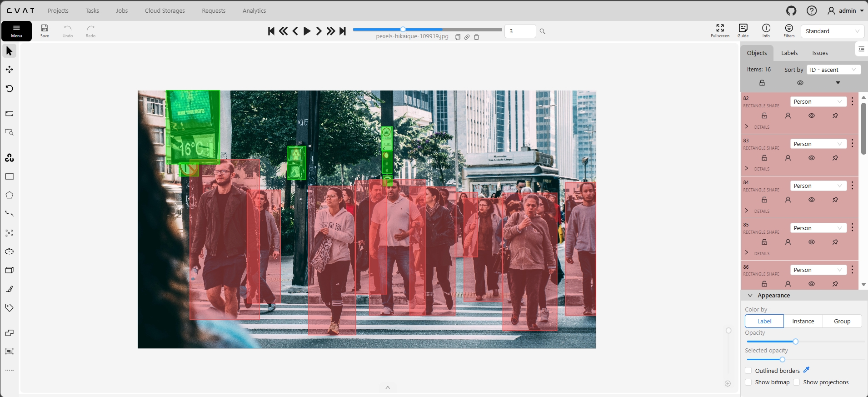Enable Show bitmap checkbox
This screenshot has width=868, height=397.
click(748, 382)
